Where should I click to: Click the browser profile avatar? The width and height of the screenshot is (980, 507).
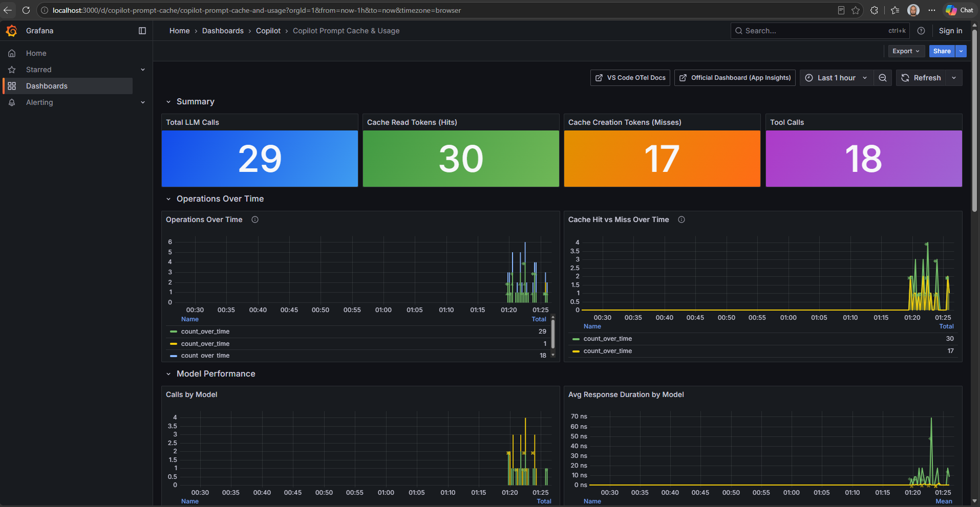[x=913, y=10]
